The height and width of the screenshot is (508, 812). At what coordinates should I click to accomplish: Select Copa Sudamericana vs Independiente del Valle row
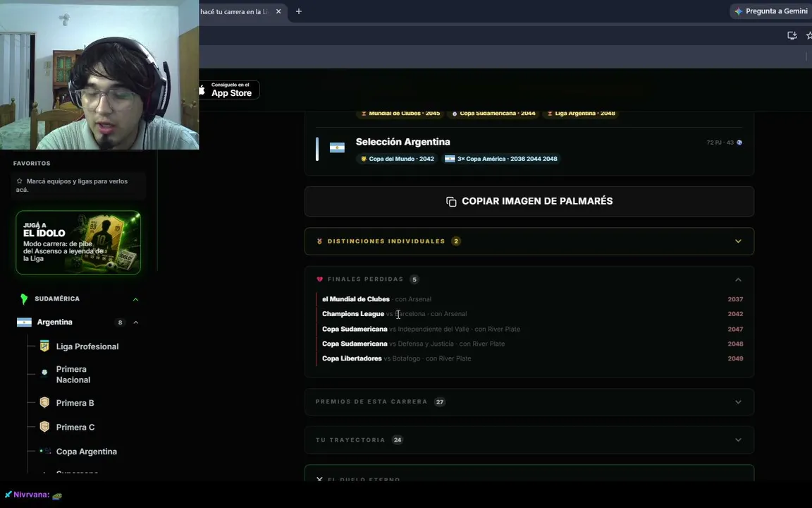(x=529, y=329)
